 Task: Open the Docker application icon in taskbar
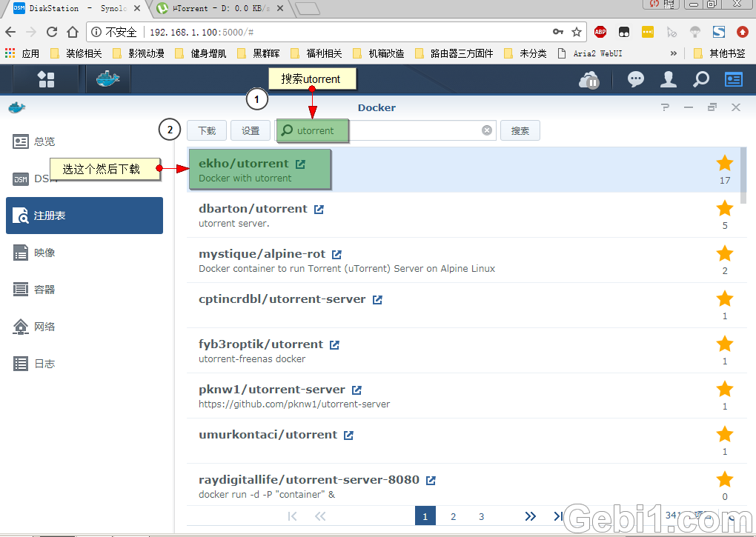click(x=107, y=79)
